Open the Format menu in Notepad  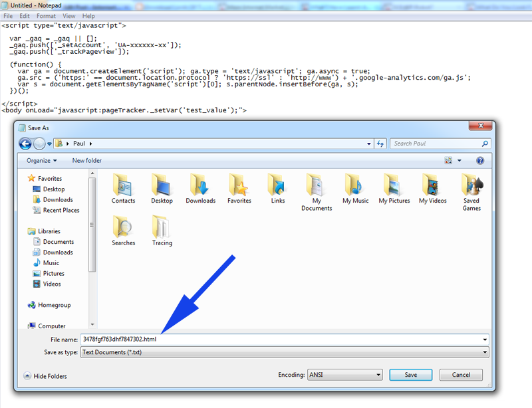pyautogui.click(x=46, y=16)
